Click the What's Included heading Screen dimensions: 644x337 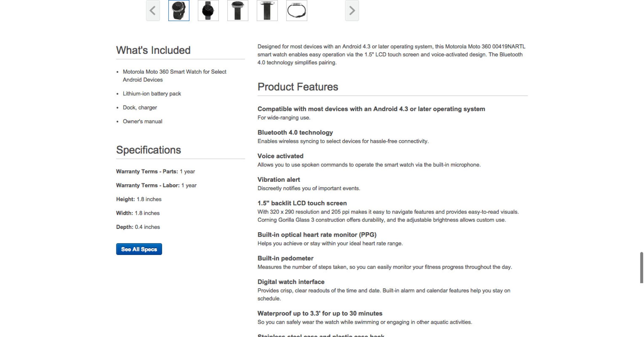(x=153, y=50)
